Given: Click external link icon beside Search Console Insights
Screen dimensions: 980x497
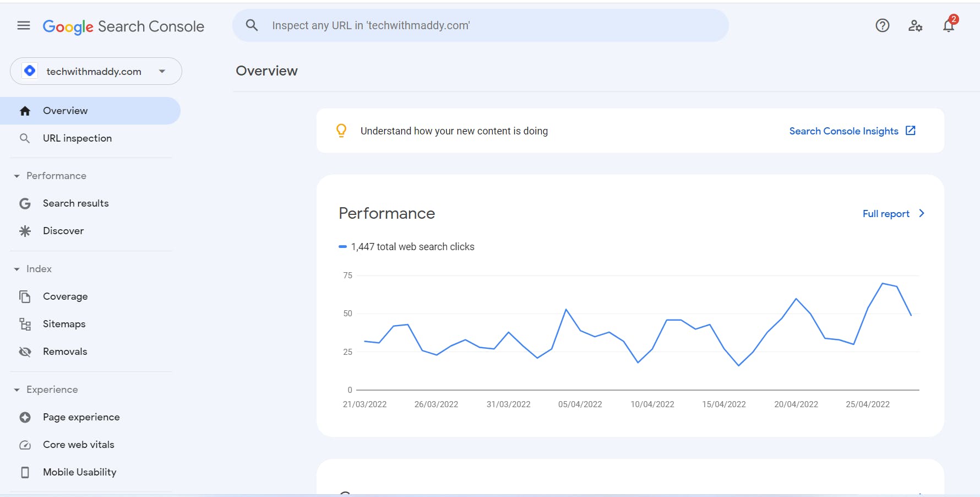Looking at the screenshot, I should click(911, 131).
